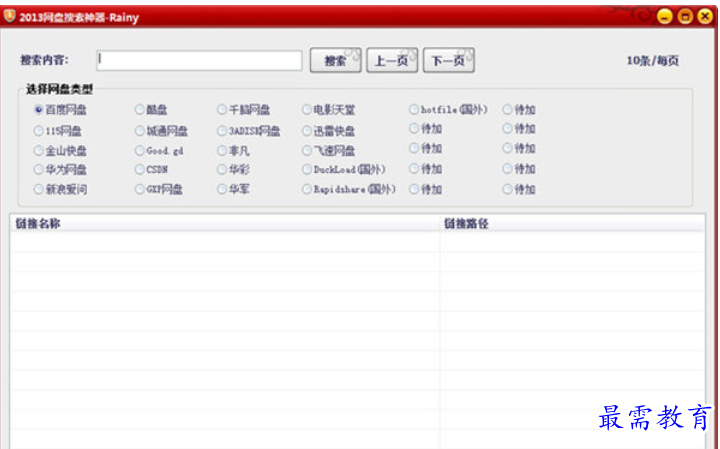
Task: Choose the 华军 radio option
Action: point(234,189)
